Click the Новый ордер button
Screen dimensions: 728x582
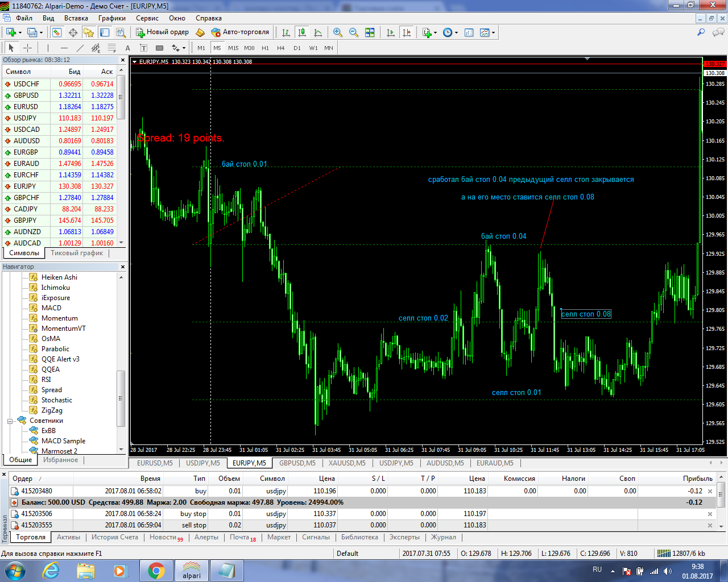pyautogui.click(x=162, y=32)
